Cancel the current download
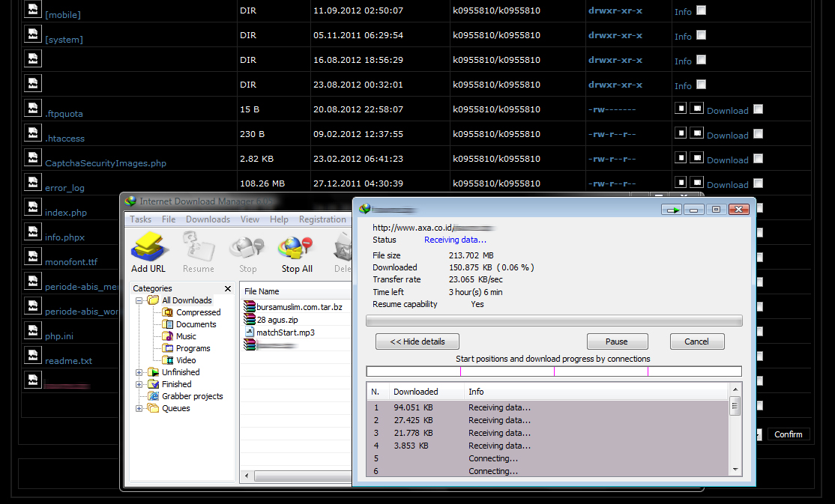 (x=697, y=341)
